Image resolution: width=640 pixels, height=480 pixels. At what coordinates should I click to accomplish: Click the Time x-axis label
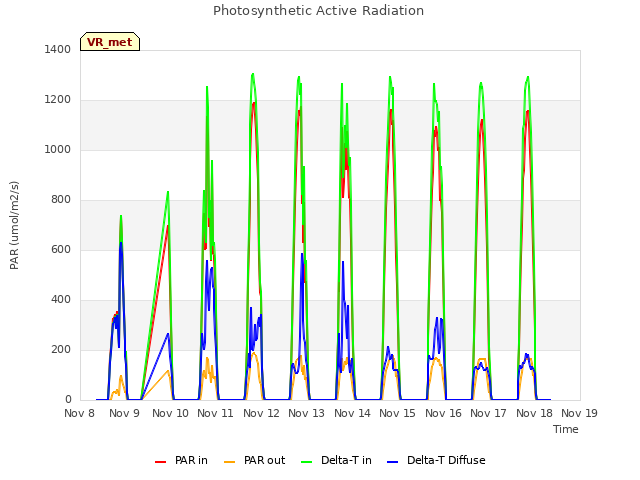[566, 429]
